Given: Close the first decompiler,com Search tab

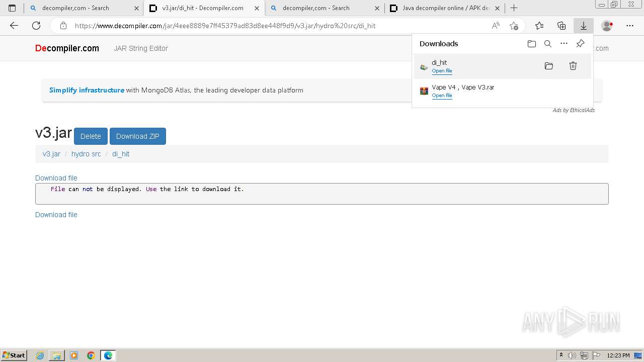Looking at the screenshot, I should pos(136,8).
